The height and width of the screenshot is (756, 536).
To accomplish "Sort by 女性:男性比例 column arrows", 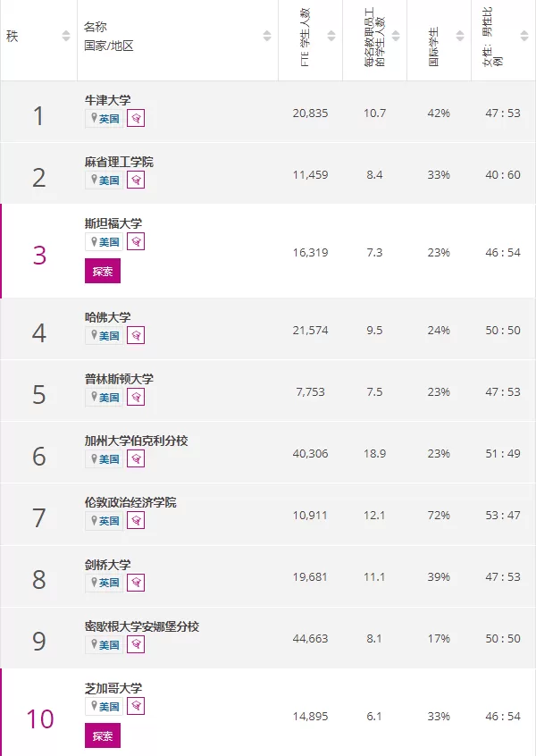I will 524,36.
